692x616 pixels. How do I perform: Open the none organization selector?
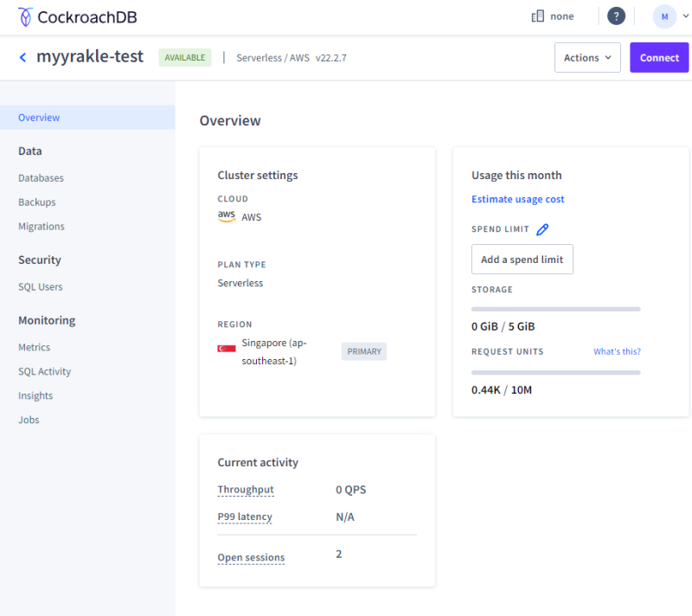561,16
